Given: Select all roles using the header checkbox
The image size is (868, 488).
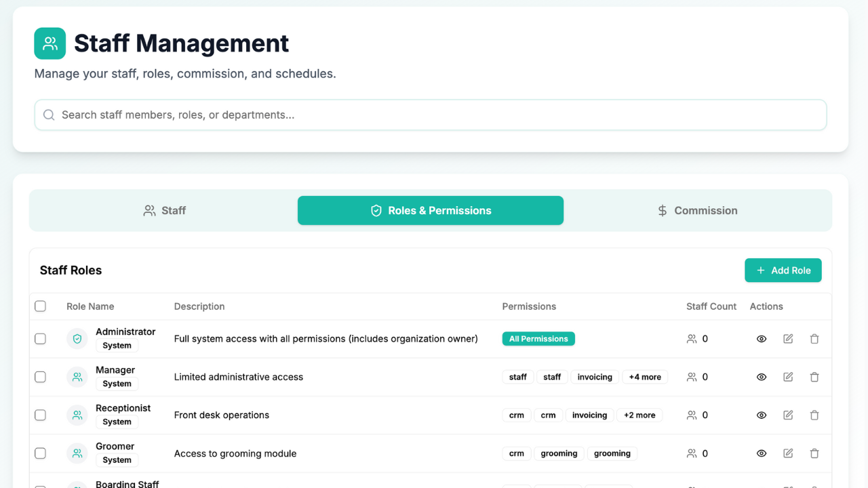Looking at the screenshot, I should pyautogui.click(x=40, y=306).
